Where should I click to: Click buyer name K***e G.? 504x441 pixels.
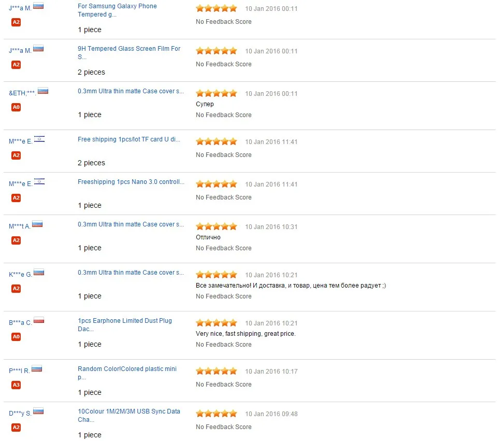(20, 274)
